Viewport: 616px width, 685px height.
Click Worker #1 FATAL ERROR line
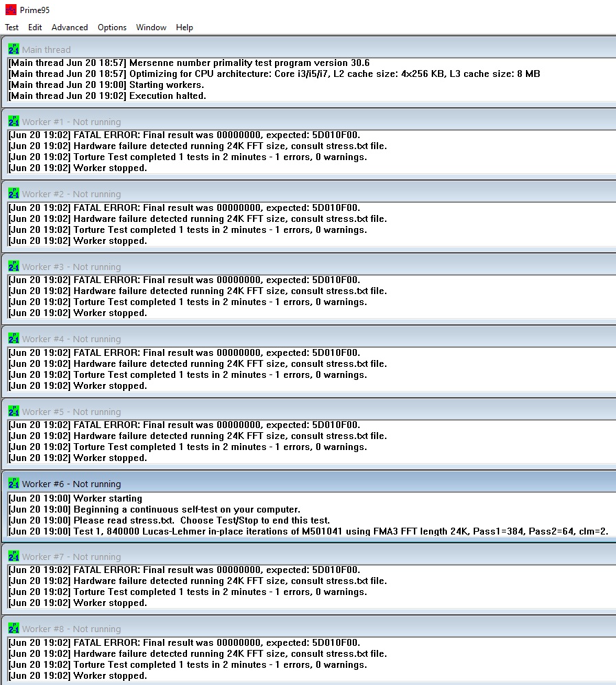click(x=184, y=135)
